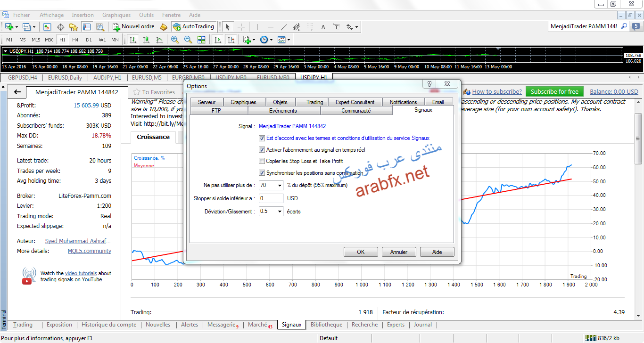Select the arrow cursor tool

(228, 27)
